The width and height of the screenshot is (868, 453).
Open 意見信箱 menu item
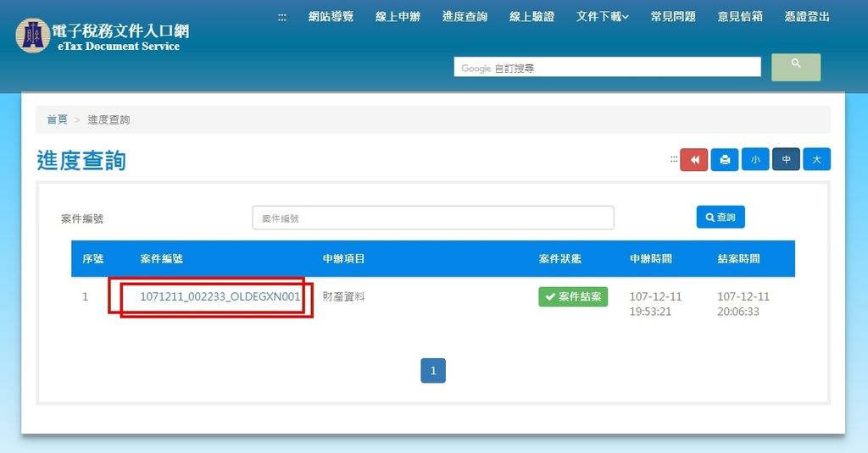[740, 17]
